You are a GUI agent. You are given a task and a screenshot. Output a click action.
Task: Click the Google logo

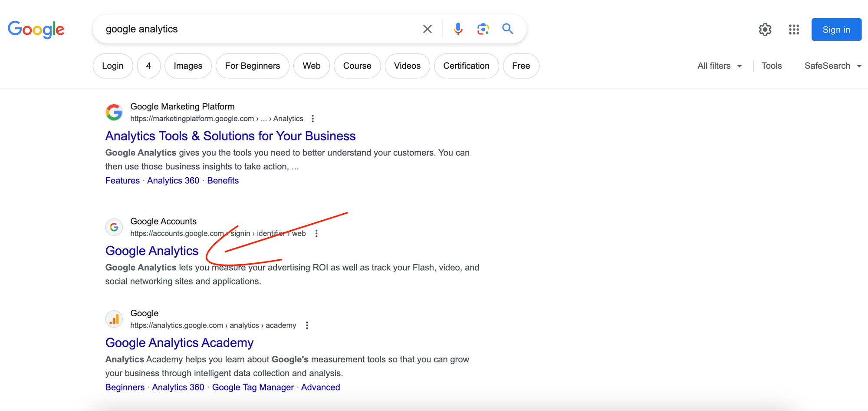[x=36, y=30]
